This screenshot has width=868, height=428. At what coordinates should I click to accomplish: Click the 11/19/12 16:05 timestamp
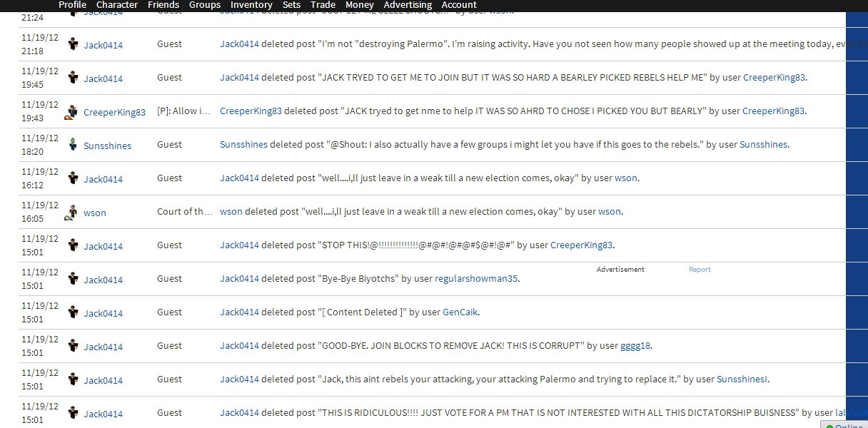click(x=40, y=212)
